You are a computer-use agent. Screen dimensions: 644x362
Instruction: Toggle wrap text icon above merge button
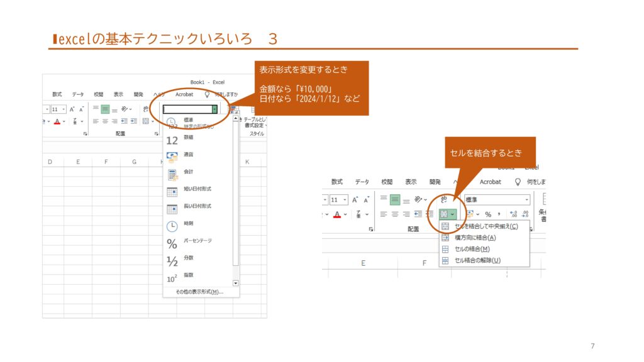click(x=444, y=199)
